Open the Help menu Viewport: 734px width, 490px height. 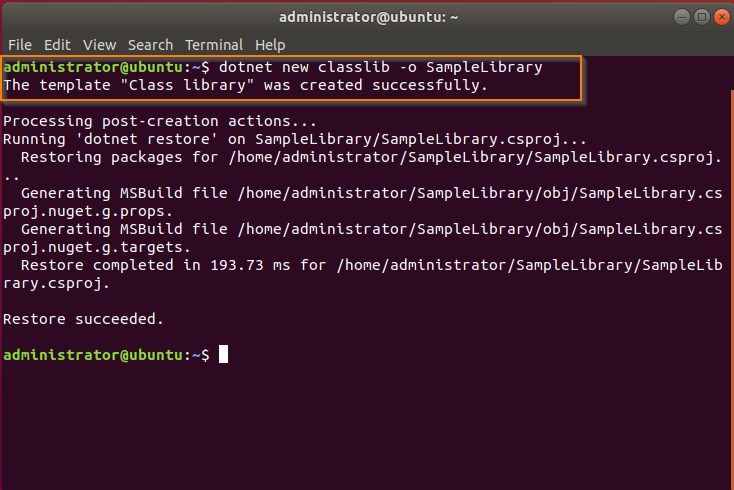pyautogui.click(x=270, y=45)
